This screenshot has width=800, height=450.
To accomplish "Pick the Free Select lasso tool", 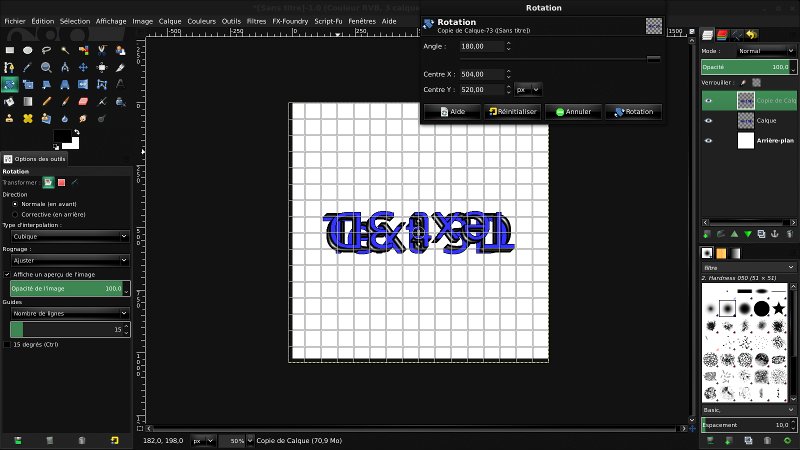I will click(x=46, y=50).
